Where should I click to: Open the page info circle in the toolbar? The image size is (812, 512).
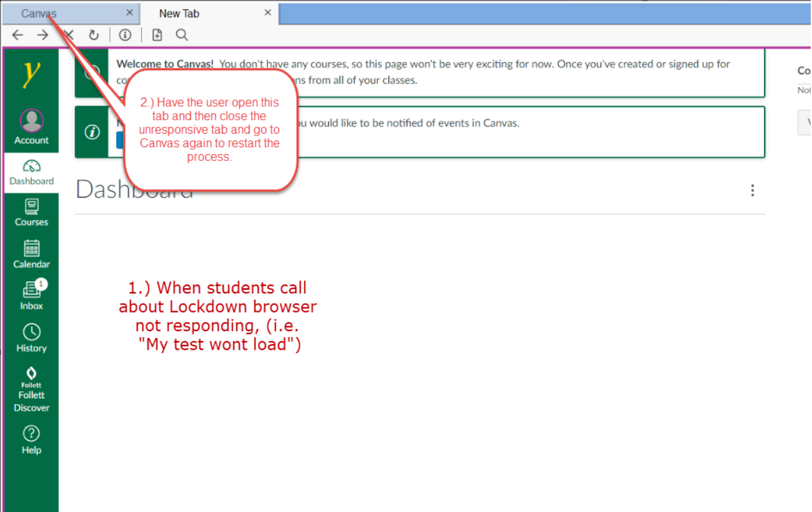click(124, 35)
